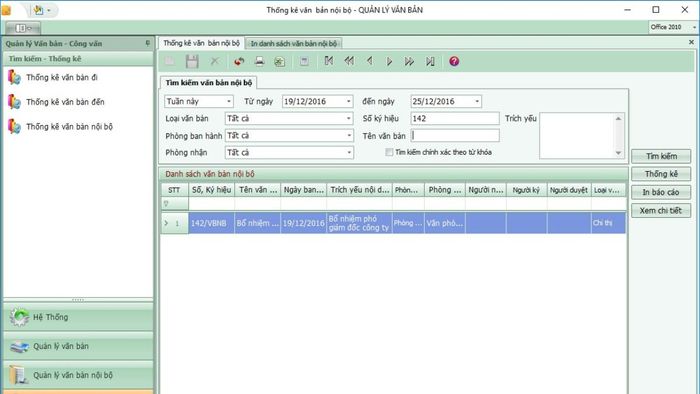
Task: Expand row 1 in the document grid
Action: click(x=166, y=223)
